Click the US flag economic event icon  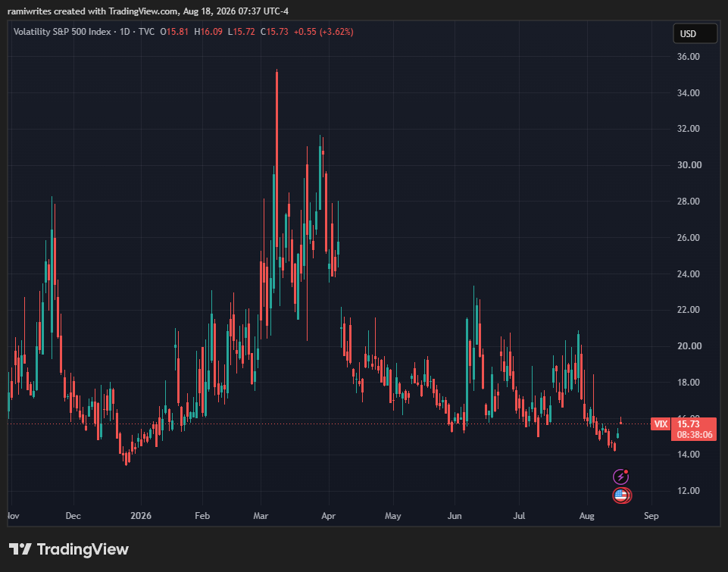(621, 495)
